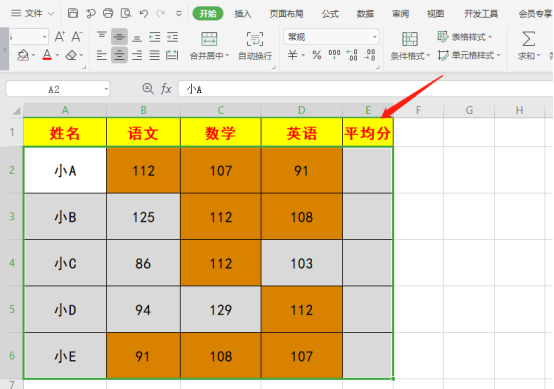Viewport: 554px width, 389px height.
Task: Open number format group dialog launcher
Action: click(378, 67)
